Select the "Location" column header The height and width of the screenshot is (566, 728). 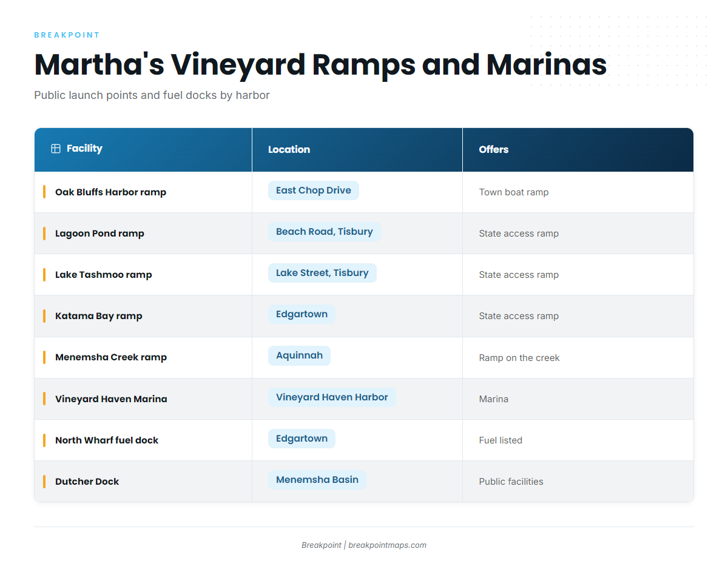(357, 149)
